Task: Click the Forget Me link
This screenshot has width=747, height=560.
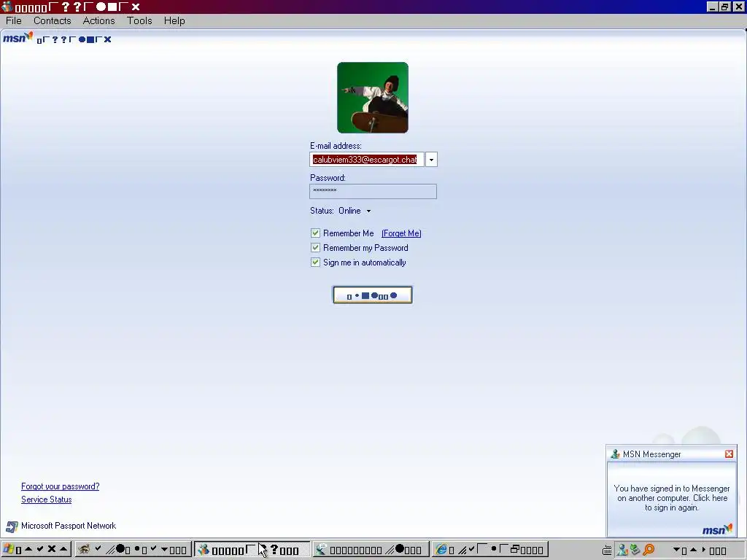Action: tap(401, 233)
